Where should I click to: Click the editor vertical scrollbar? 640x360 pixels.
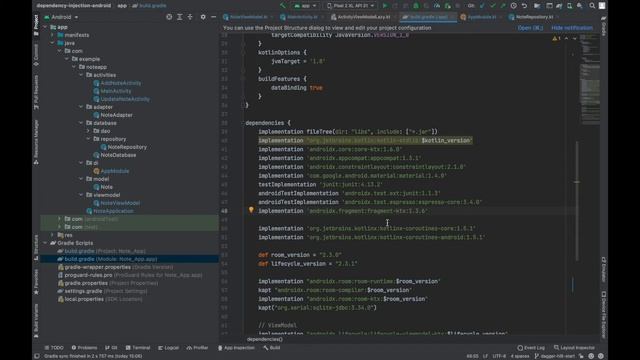(577, 200)
